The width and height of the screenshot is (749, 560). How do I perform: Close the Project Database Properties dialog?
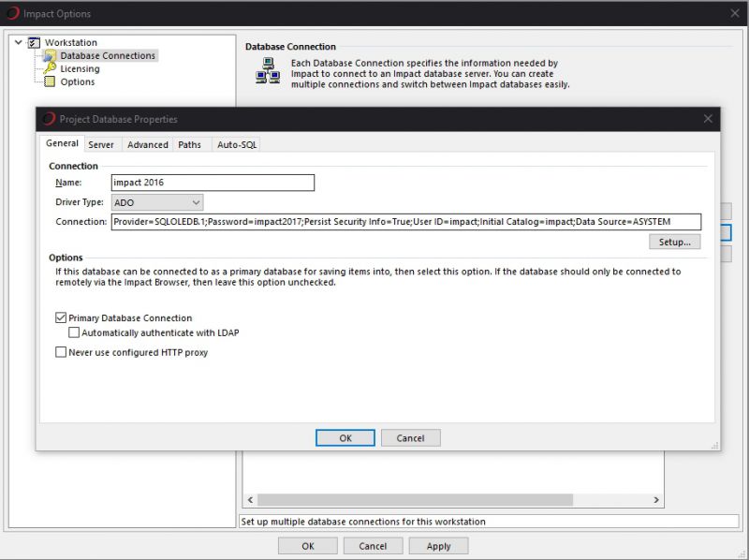(x=708, y=119)
